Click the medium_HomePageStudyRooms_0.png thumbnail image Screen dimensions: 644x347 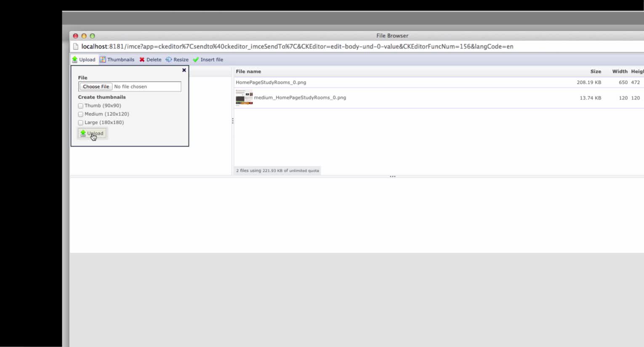[x=244, y=97]
